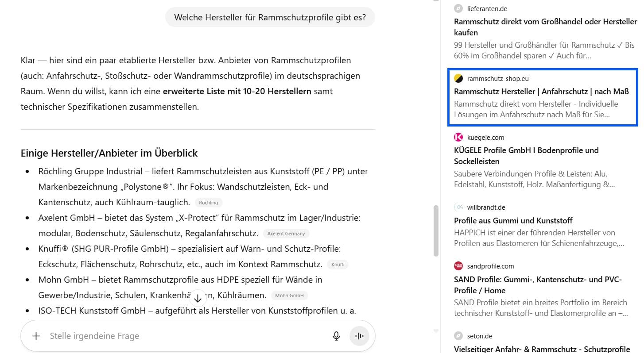Click the lieferanten.de favicon
Image resolution: width=644 pixels, height=353 pixels.
coord(458,8)
